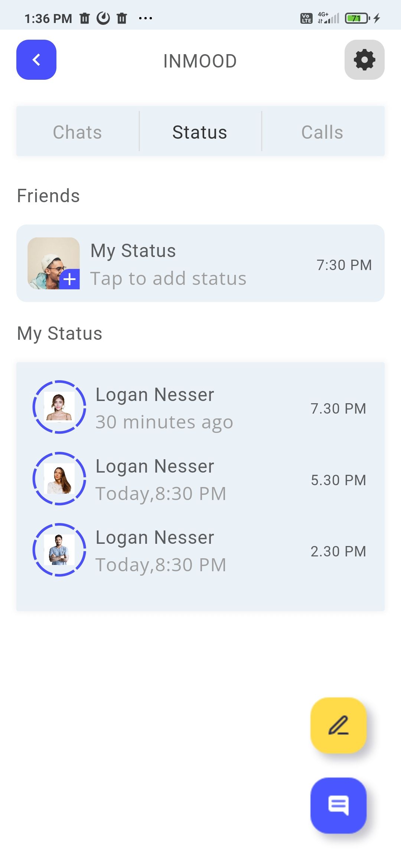Open the Calls tab

[x=322, y=132]
